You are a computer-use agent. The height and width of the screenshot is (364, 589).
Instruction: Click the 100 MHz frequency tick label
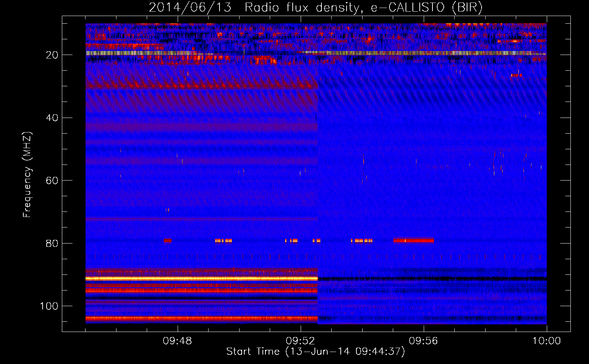pos(49,306)
